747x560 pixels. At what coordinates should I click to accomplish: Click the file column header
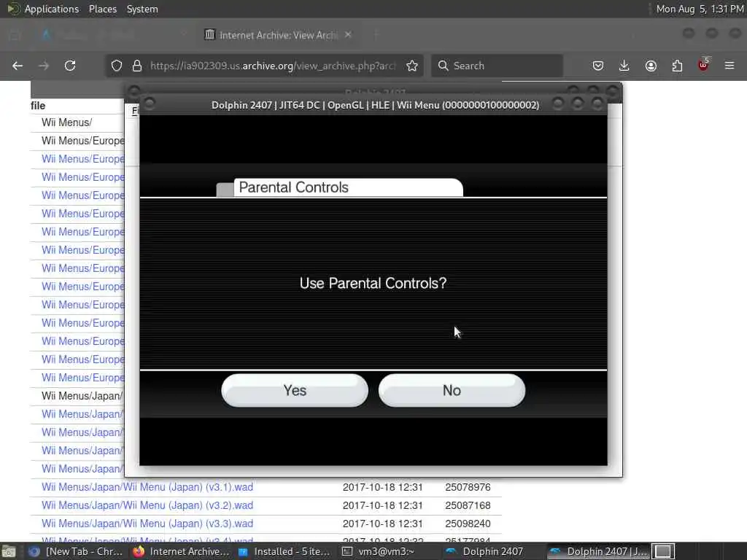click(x=38, y=106)
